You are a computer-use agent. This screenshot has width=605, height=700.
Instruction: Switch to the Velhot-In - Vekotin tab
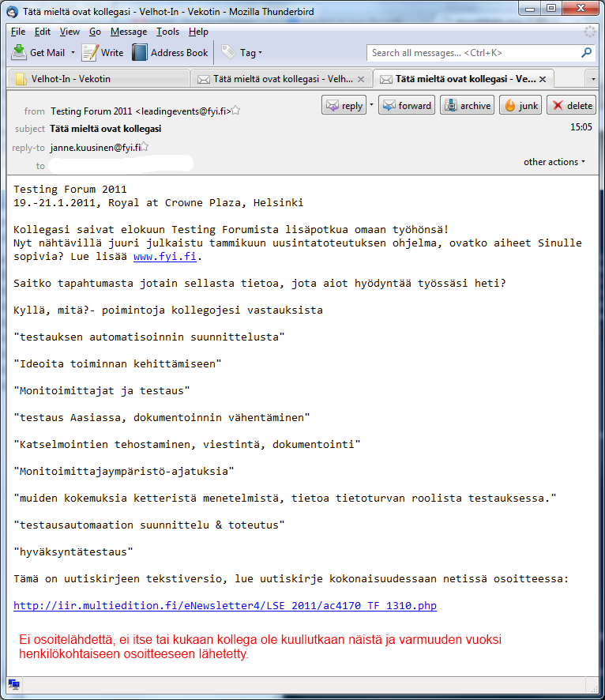point(99,79)
